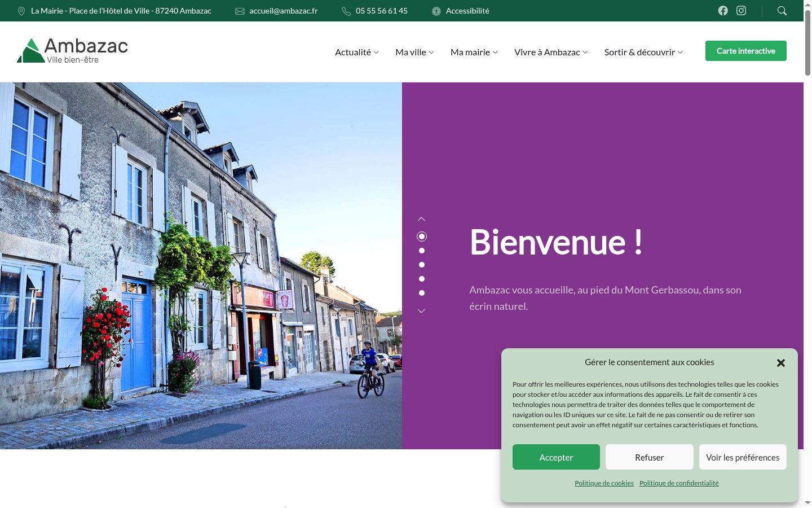Image resolution: width=812 pixels, height=508 pixels.
Task: Go to next slide with down arrow
Action: click(421, 310)
